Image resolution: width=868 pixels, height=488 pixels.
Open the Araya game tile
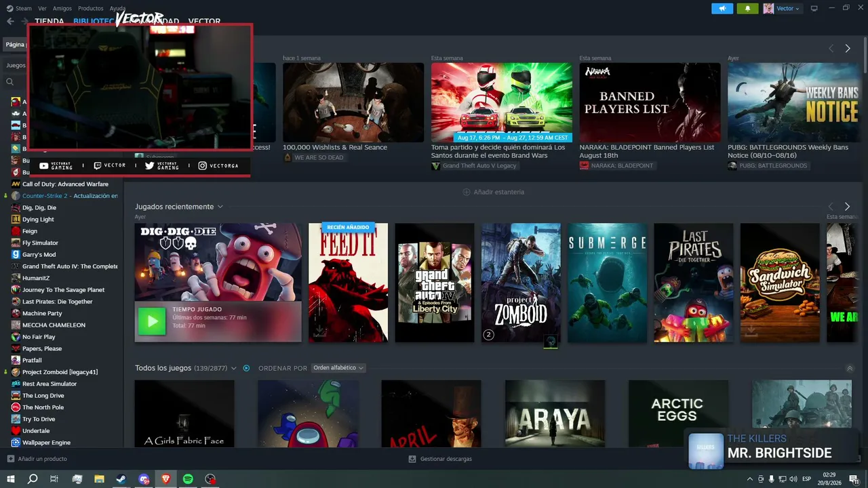(555, 413)
